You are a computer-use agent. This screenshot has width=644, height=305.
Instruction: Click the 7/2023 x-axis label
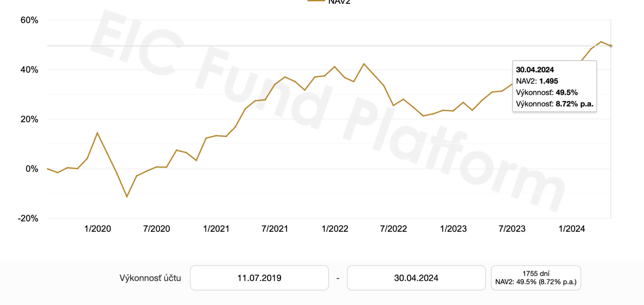pyautogui.click(x=512, y=229)
